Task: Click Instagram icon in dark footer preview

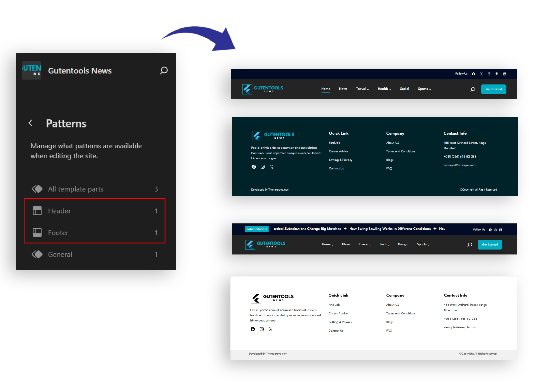Action: [263, 167]
